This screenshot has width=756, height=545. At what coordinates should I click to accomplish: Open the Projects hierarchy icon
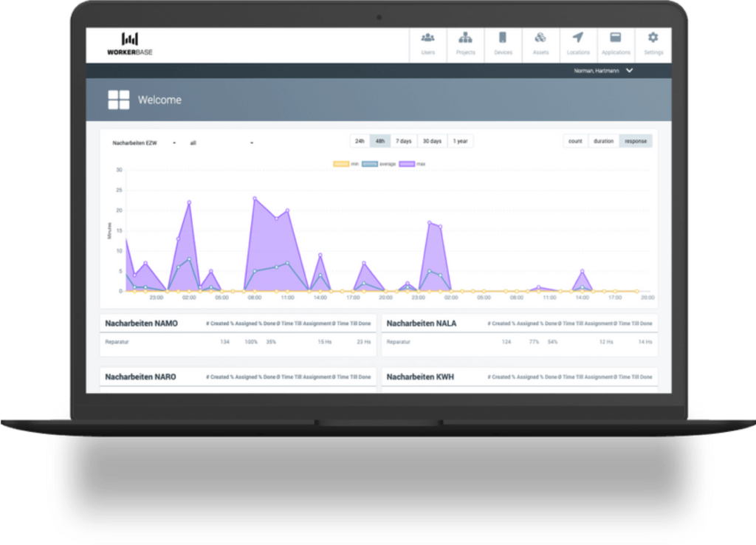tap(466, 38)
